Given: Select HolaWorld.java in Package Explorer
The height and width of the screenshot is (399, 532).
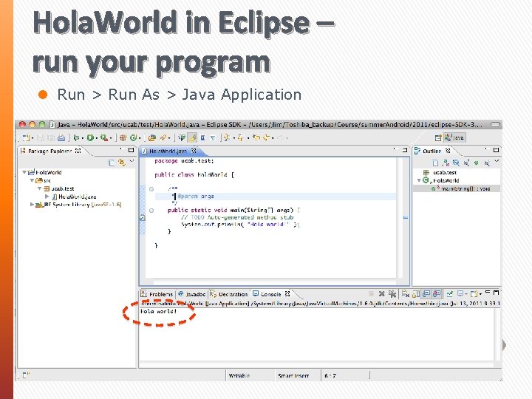Looking at the screenshot, I should click(74, 197).
